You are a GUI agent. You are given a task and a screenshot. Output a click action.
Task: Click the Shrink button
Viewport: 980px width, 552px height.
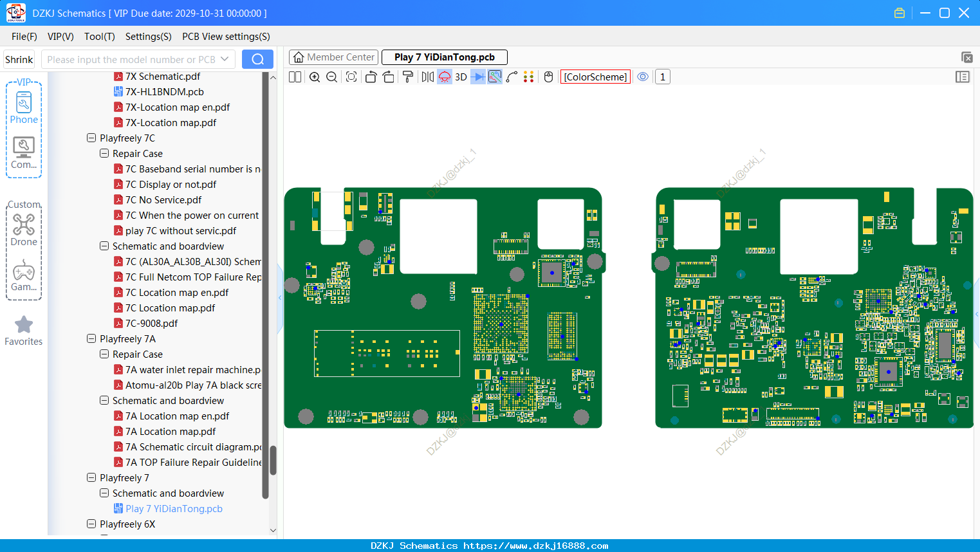(x=19, y=59)
